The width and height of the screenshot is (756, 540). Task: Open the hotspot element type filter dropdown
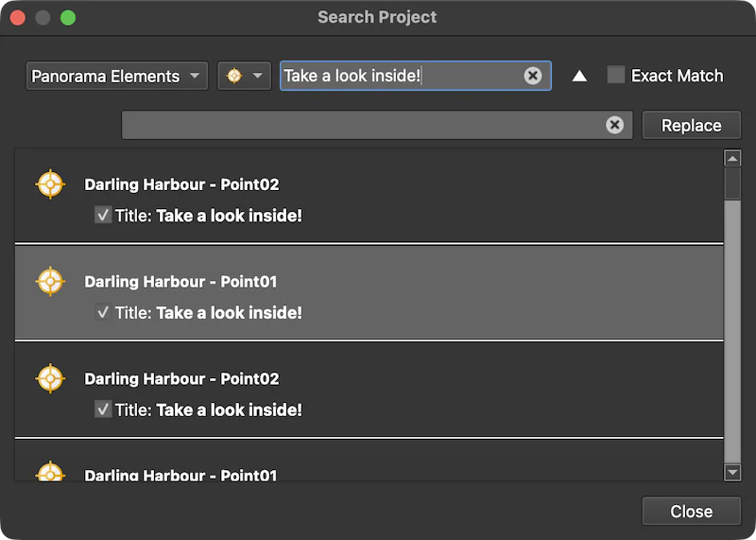click(245, 76)
